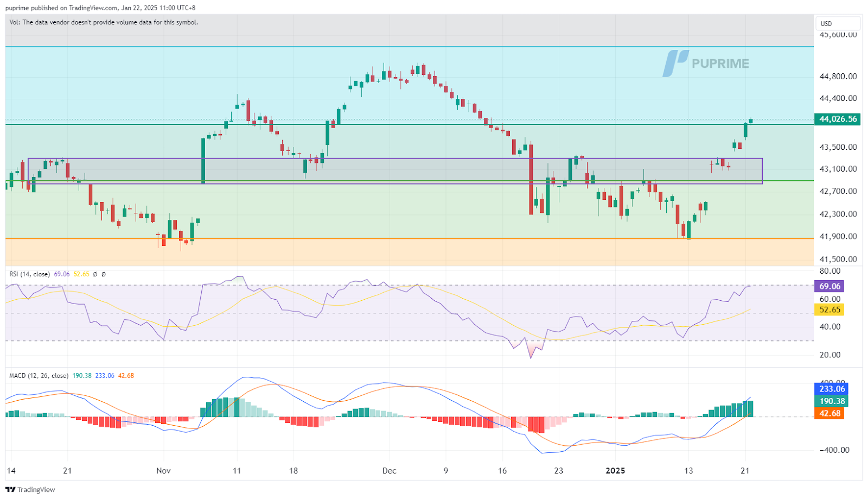Click the 41,900.00 price axis label
The width and height of the screenshot is (868, 499).
click(838, 236)
